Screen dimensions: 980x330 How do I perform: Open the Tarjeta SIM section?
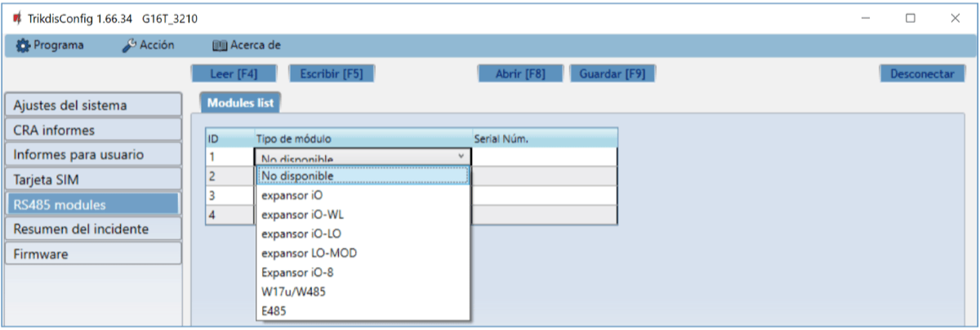pyautogui.click(x=91, y=179)
